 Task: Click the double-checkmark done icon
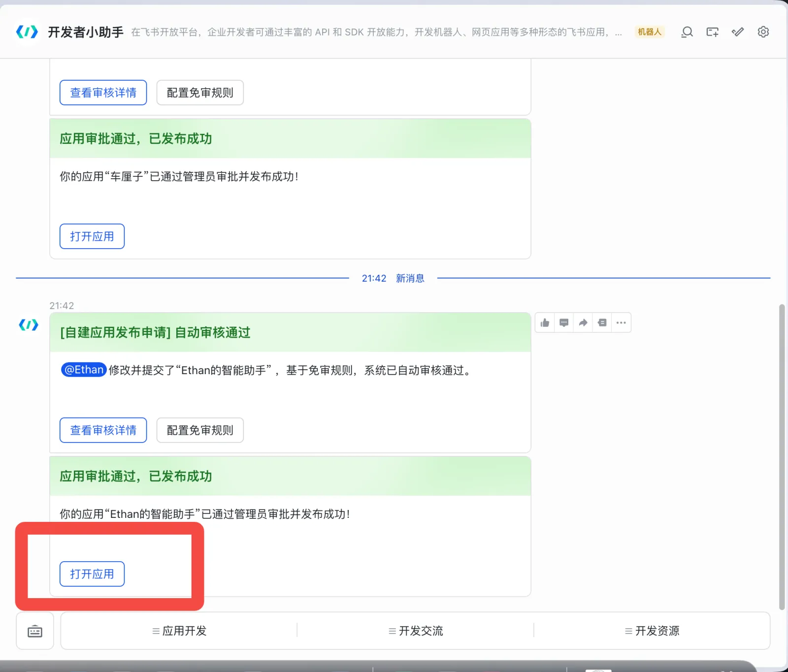pyautogui.click(x=738, y=32)
